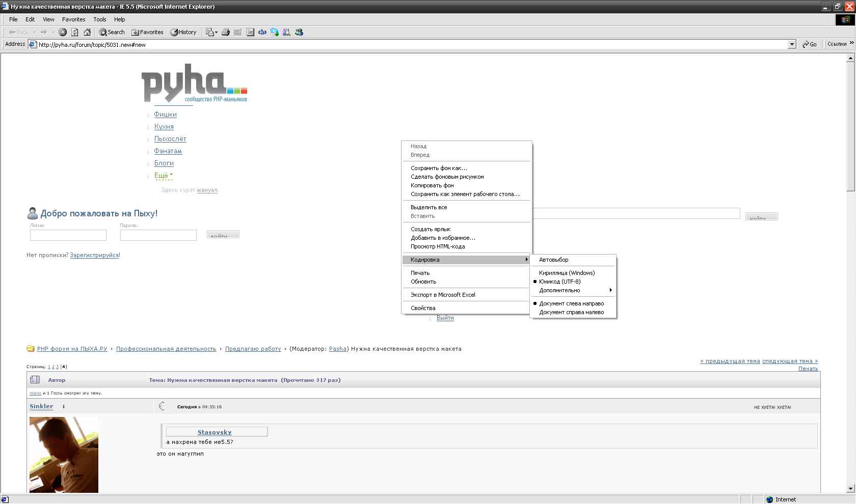This screenshot has height=504, width=856.
Task: Choose Документ справа налево direction
Action: click(x=571, y=313)
